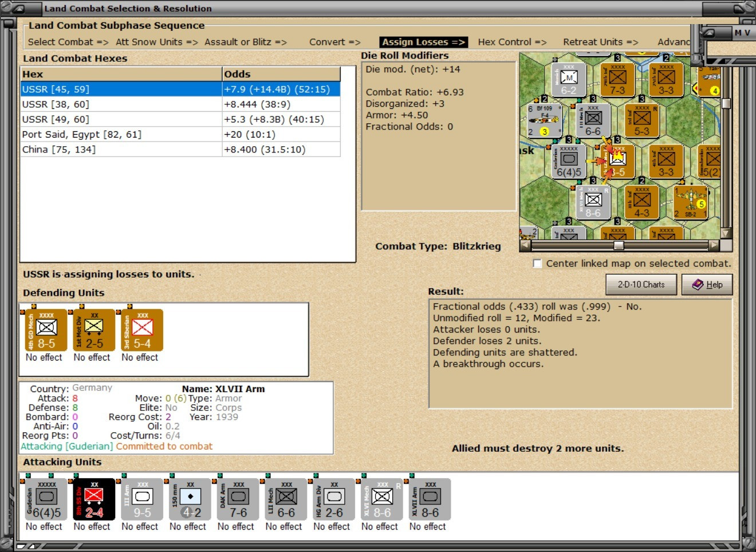Click the 6-2 motorized unit on the map
Screen dimensions: 756x552
pos(569,80)
